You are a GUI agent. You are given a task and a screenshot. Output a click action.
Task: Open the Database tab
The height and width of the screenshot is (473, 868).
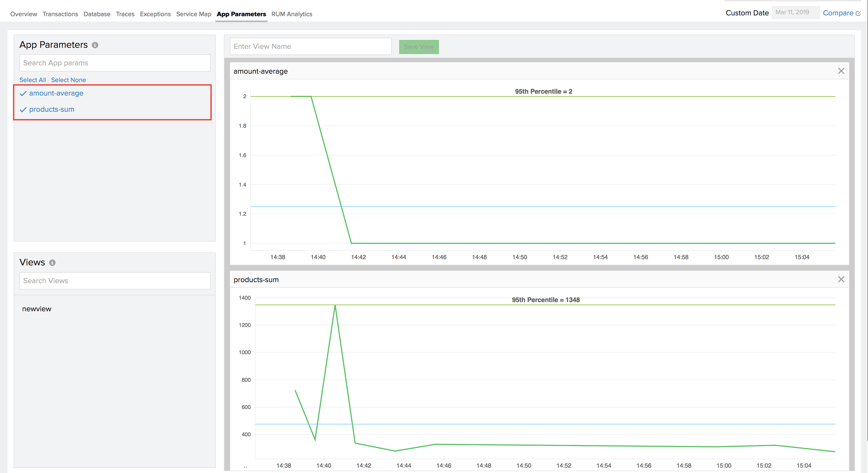(97, 14)
